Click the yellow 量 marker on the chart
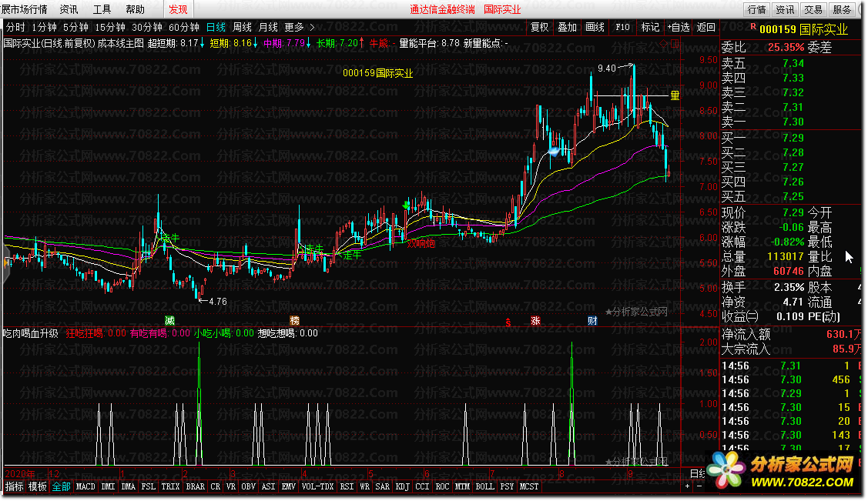 point(675,96)
